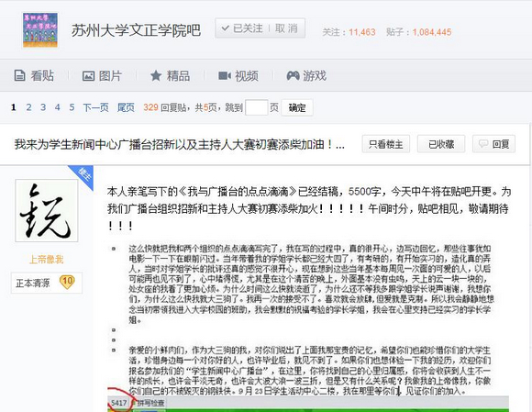532x412 pixels.
Task: Click the 回复 reply button
Action: (493, 144)
